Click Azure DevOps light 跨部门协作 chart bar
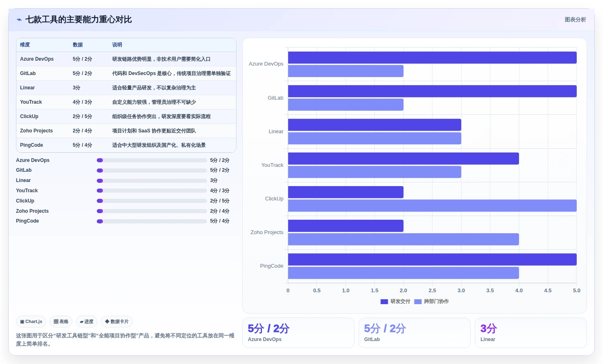603x364 pixels. [x=346, y=71]
